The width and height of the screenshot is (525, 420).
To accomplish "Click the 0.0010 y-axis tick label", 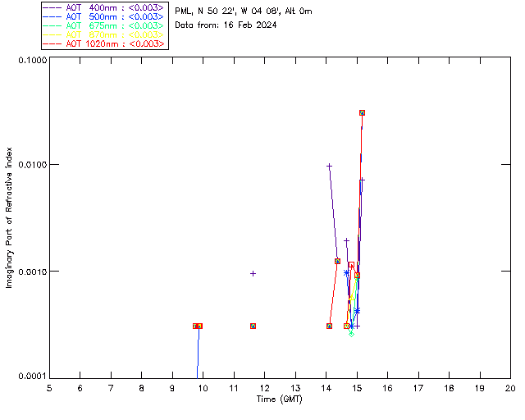I will tap(32, 272).
